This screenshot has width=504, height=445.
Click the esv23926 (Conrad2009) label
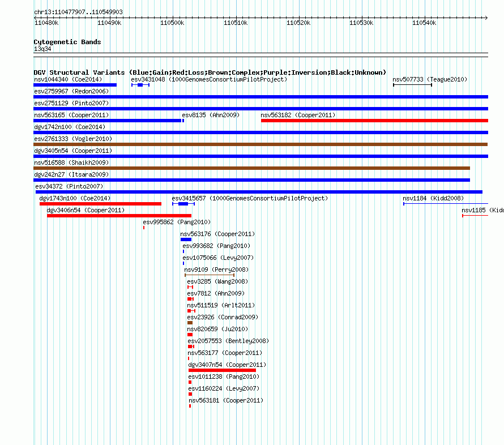click(x=223, y=317)
